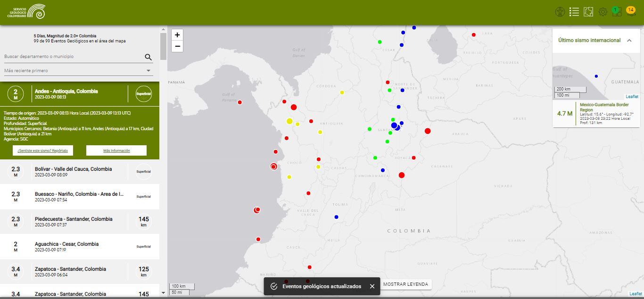Open the events list icon in the top bar
644x299 pixels.
click(574, 12)
